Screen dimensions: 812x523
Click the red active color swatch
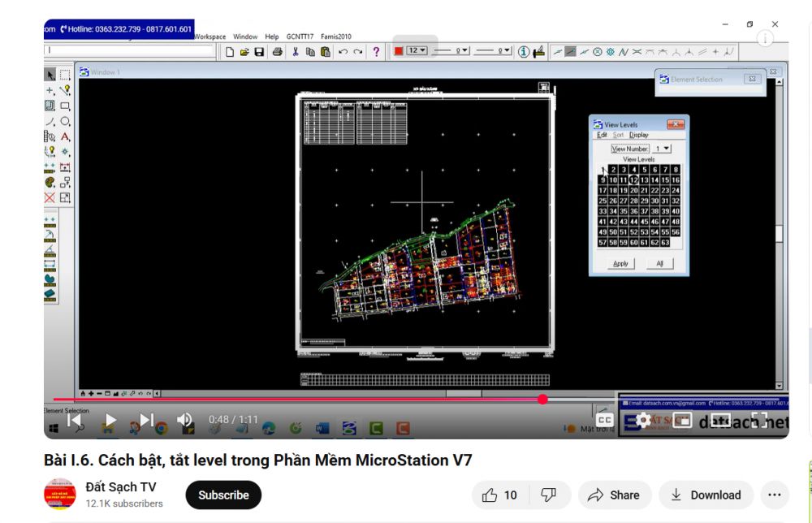(x=399, y=51)
